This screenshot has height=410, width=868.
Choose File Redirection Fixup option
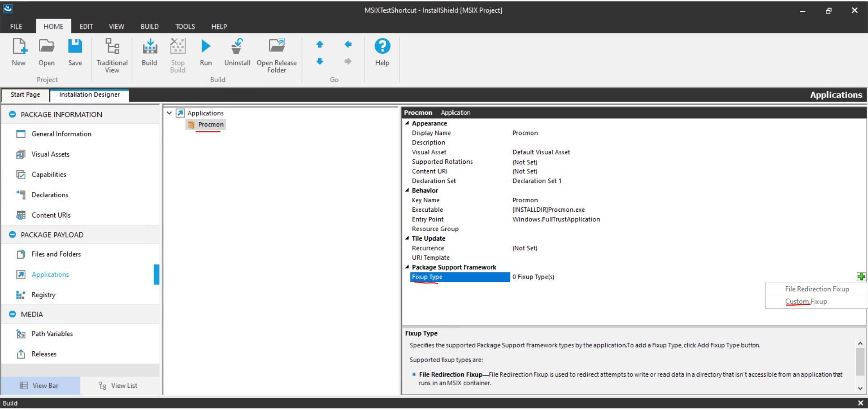816,289
